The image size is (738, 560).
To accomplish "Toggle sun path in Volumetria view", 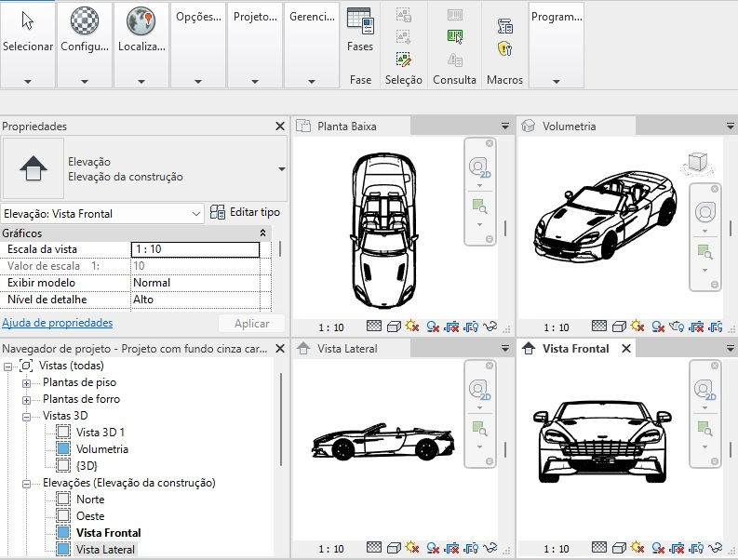I will point(637,326).
